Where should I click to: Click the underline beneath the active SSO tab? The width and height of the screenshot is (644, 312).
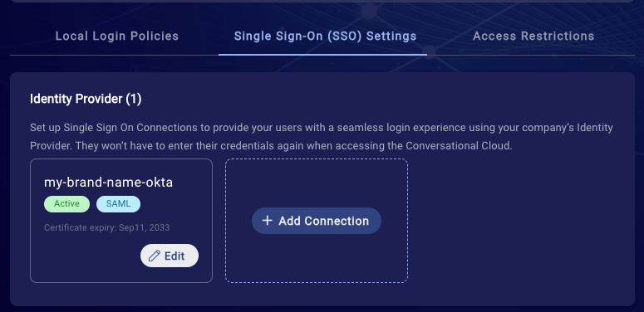click(322, 54)
